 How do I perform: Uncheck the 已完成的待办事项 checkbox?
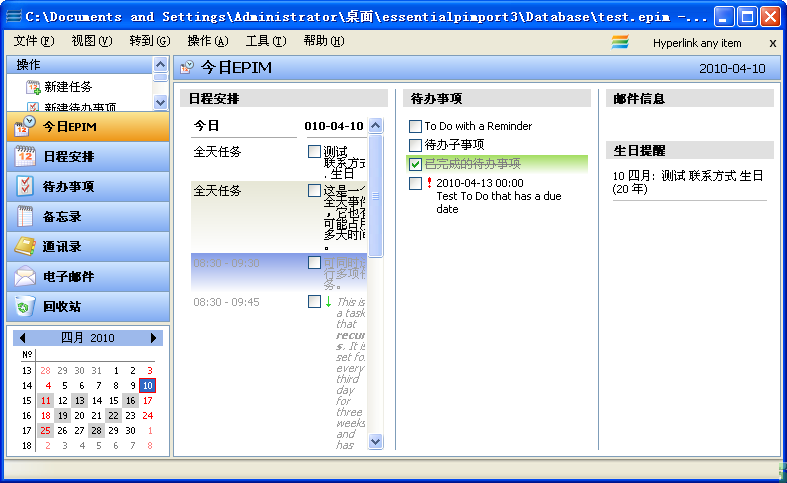(415, 164)
